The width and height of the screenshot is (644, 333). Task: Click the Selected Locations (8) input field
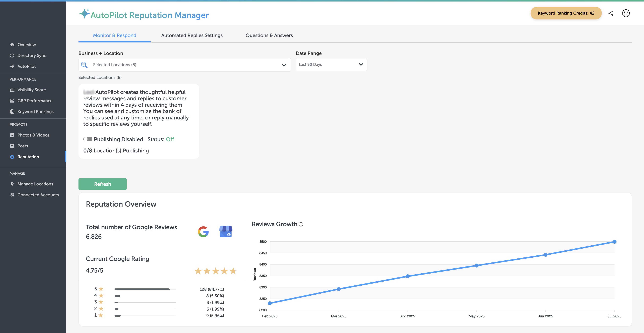coord(184,65)
